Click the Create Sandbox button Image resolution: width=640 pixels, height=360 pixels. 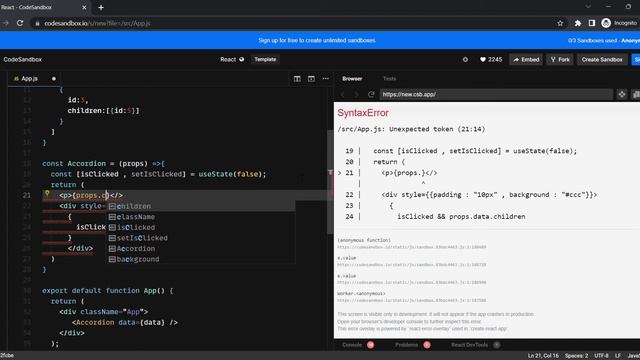coord(602,60)
